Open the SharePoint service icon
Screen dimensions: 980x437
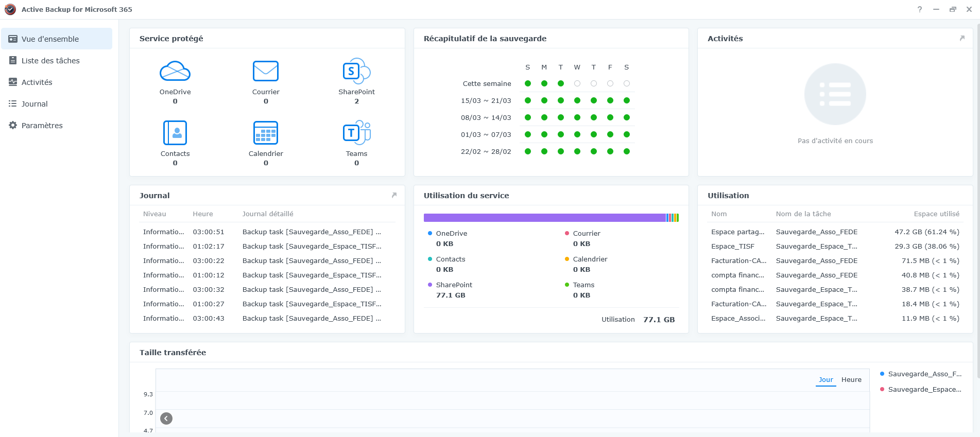pyautogui.click(x=356, y=71)
